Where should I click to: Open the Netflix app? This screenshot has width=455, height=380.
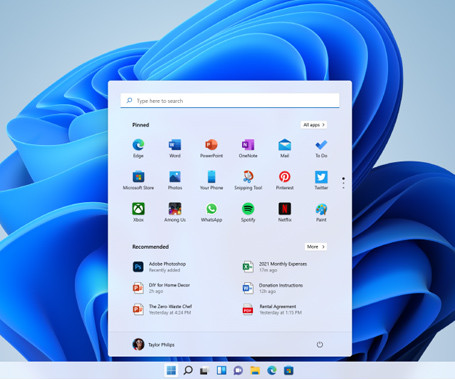285,212
